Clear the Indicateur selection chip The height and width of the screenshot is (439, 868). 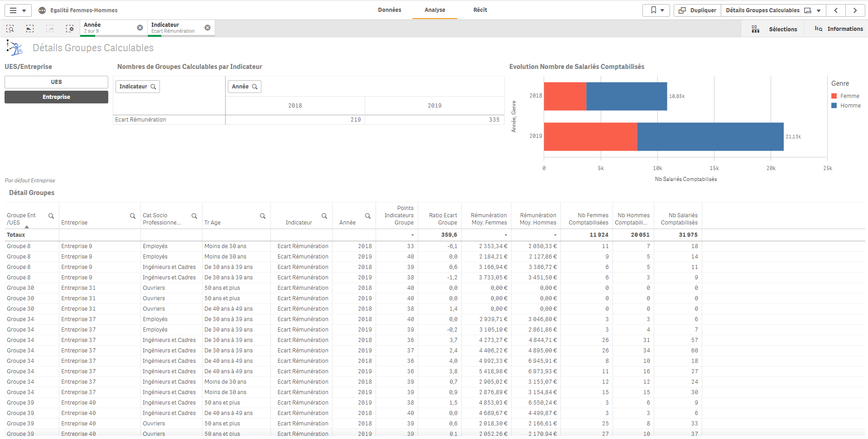coord(207,28)
